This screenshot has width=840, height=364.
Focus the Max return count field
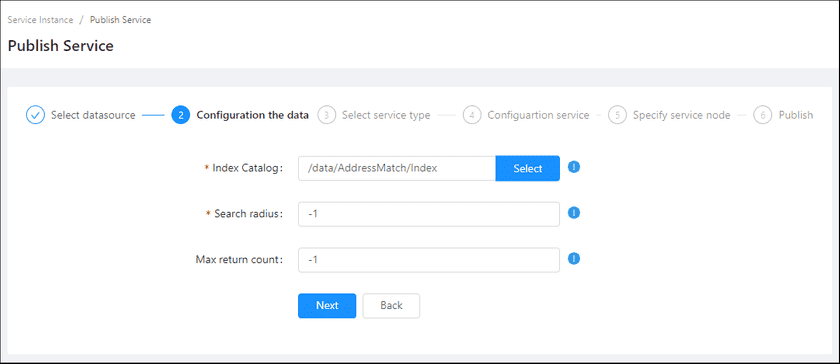[x=429, y=260]
